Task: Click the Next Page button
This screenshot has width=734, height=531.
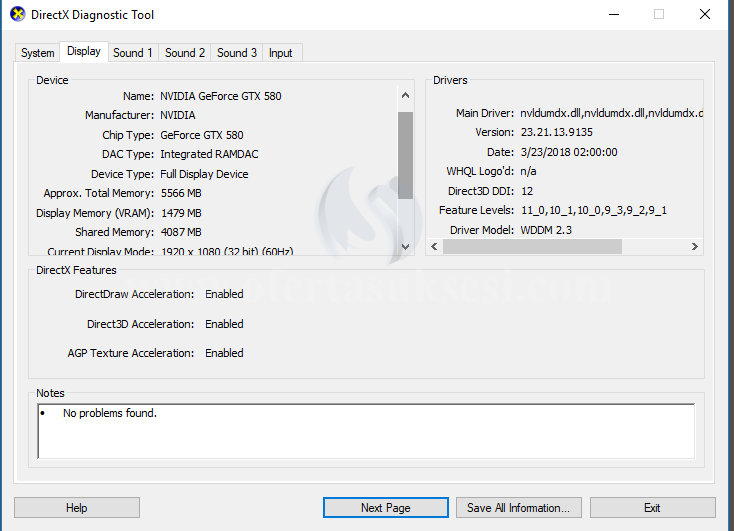Action: [386, 508]
